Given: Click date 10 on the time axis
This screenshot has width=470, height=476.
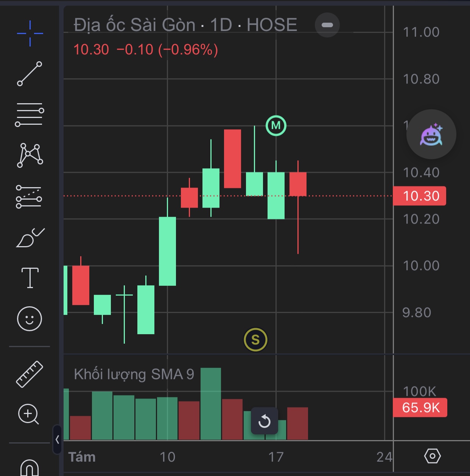Looking at the screenshot, I should coord(167,457).
